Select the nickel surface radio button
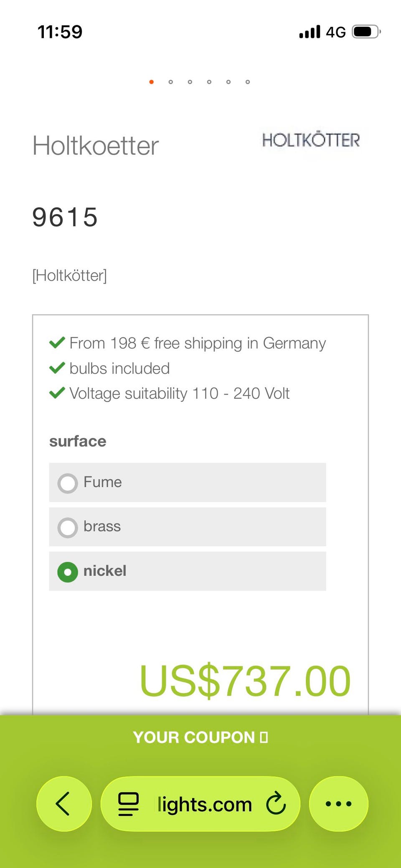401x868 pixels. [68, 572]
